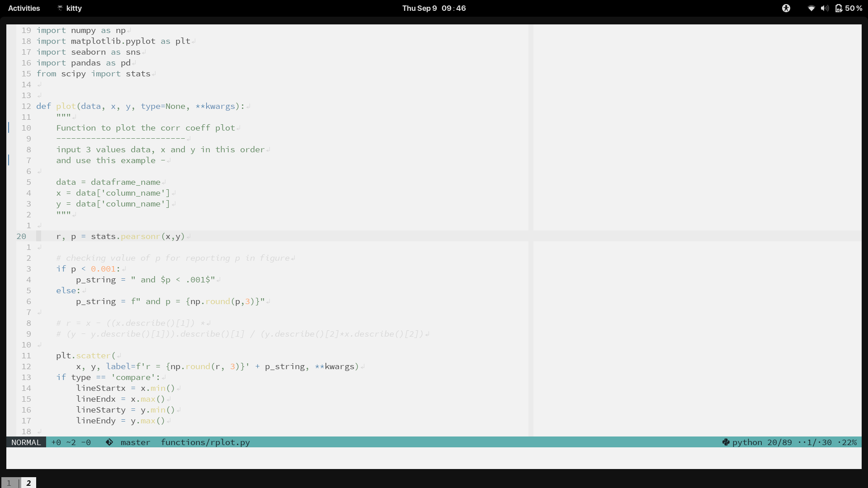The image size is (868, 488).
Task: Open the clock calendar Thu Sep 9
Action: [434, 8]
